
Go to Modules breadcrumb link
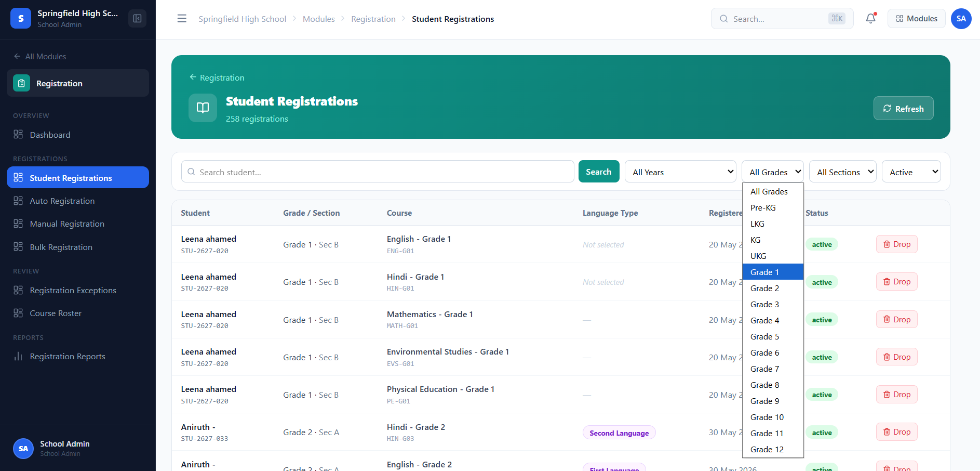point(319,19)
